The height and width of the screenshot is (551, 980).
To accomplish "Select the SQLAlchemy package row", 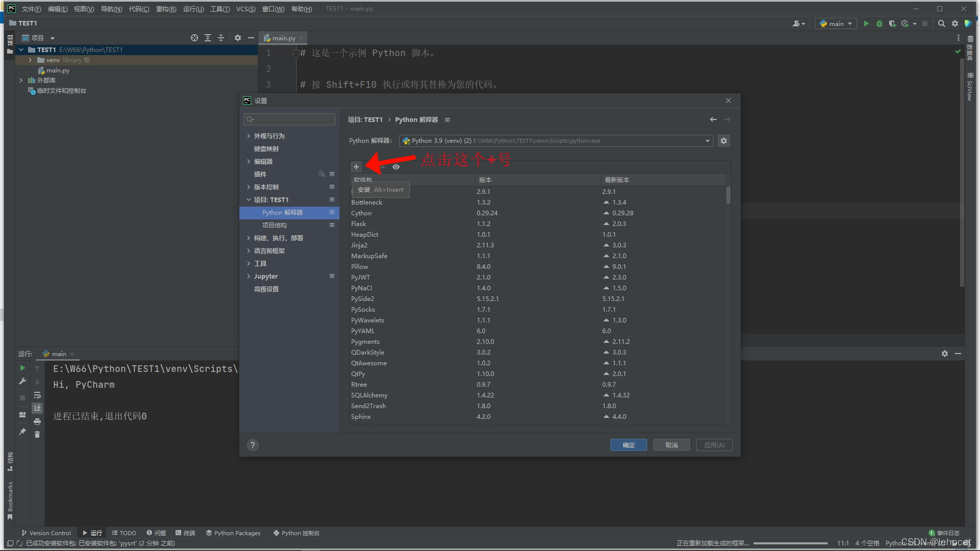I will pos(538,395).
